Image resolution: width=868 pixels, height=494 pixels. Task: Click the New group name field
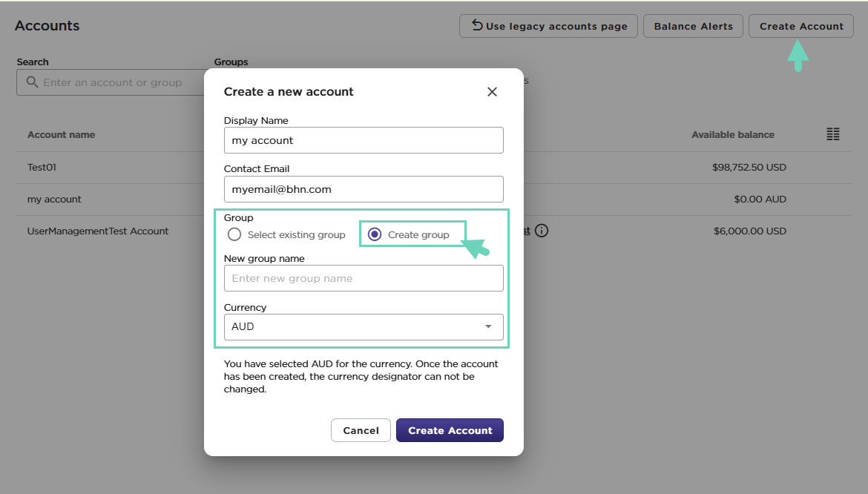pyautogui.click(x=364, y=278)
